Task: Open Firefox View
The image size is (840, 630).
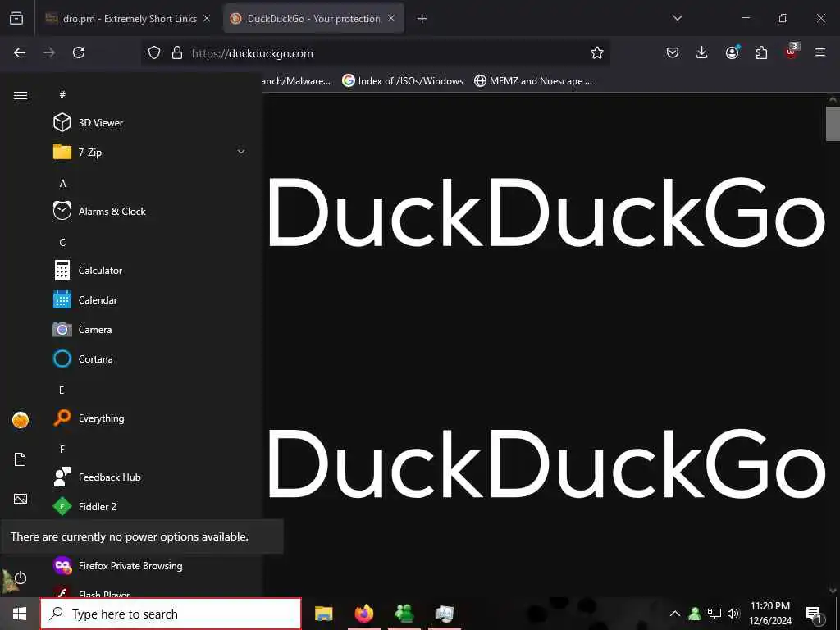Action: tap(16, 19)
